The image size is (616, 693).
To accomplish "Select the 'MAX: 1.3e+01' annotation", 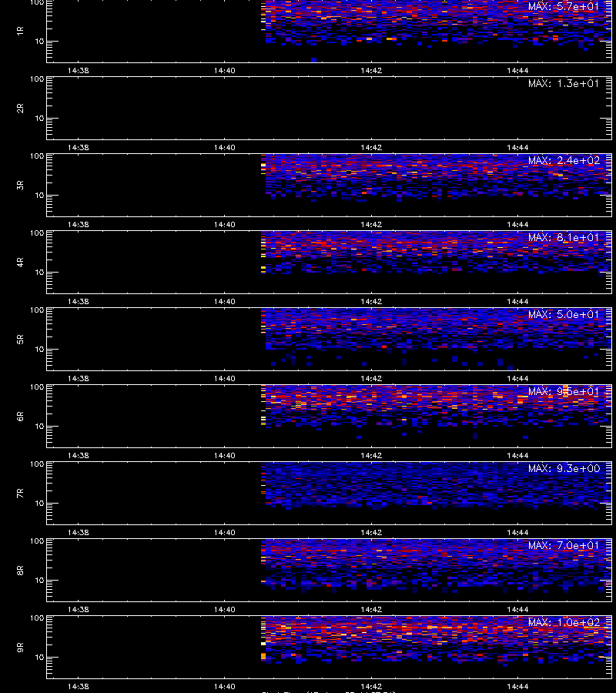I will tap(564, 83).
